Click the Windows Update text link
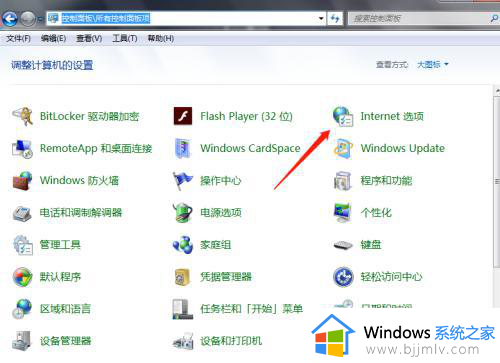Screen dimensions: 500x363 pyautogui.click(x=403, y=148)
